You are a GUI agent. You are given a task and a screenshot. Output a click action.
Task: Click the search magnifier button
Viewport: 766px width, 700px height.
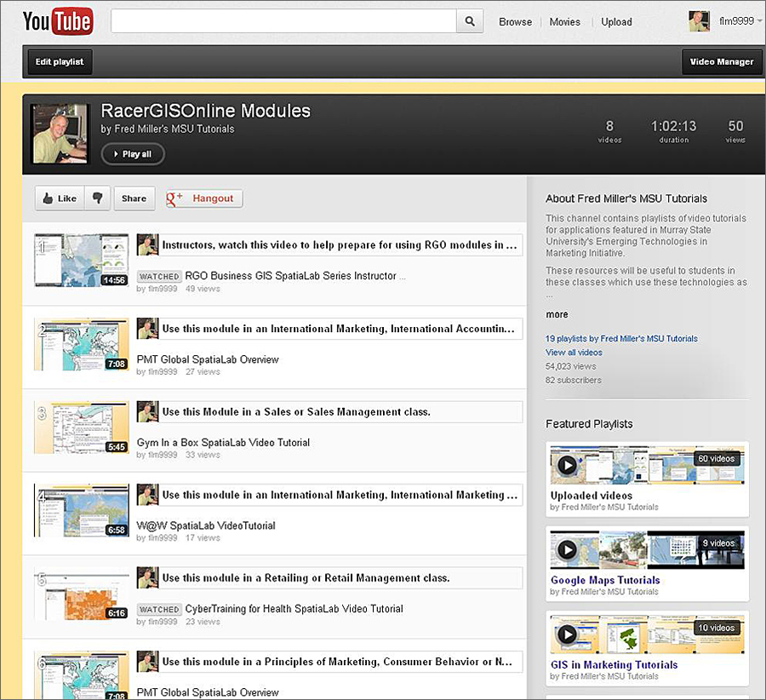click(x=470, y=21)
